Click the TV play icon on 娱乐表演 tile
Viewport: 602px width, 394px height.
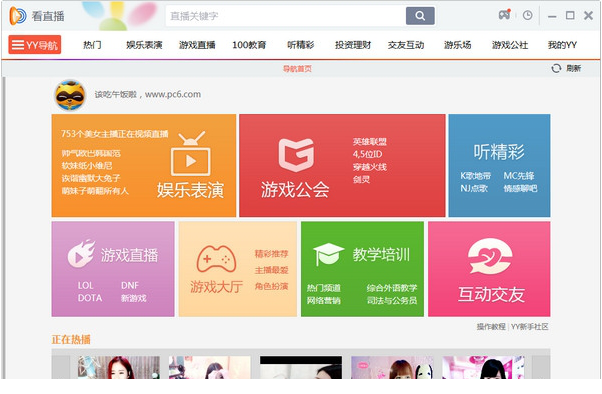(190, 154)
